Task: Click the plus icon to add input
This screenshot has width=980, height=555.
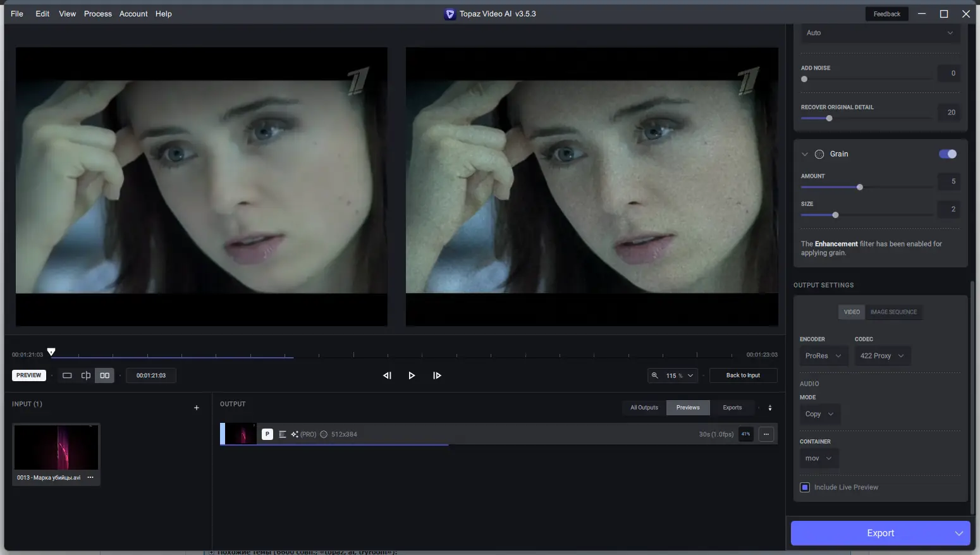Action: click(x=197, y=408)
